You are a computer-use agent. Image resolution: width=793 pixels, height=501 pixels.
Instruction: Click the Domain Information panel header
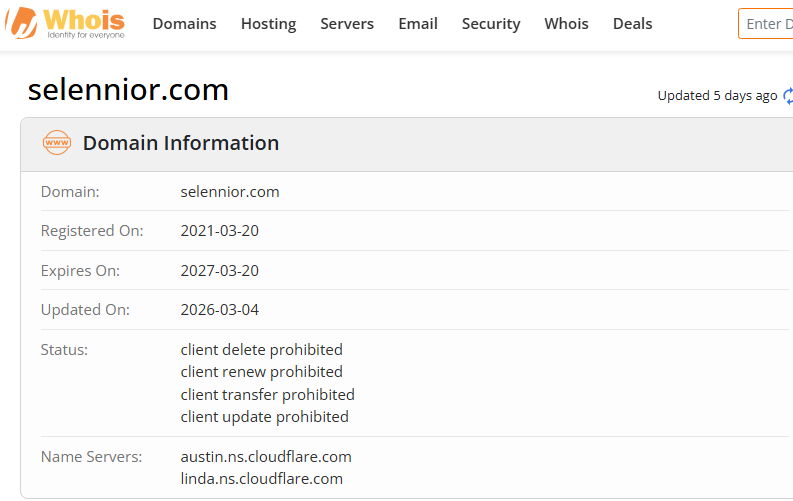point(180,143)
